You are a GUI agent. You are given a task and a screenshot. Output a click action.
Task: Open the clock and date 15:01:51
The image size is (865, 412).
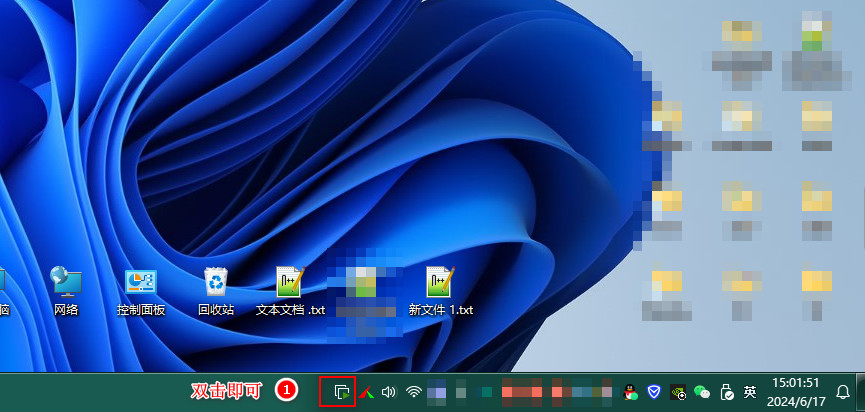796,391
